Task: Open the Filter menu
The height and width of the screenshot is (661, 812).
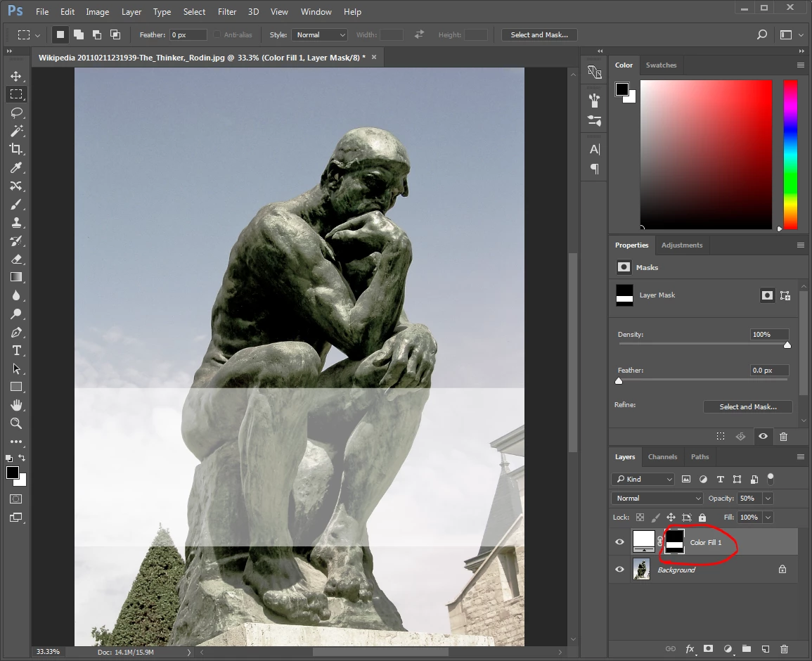Action: (x=227, y=11)
